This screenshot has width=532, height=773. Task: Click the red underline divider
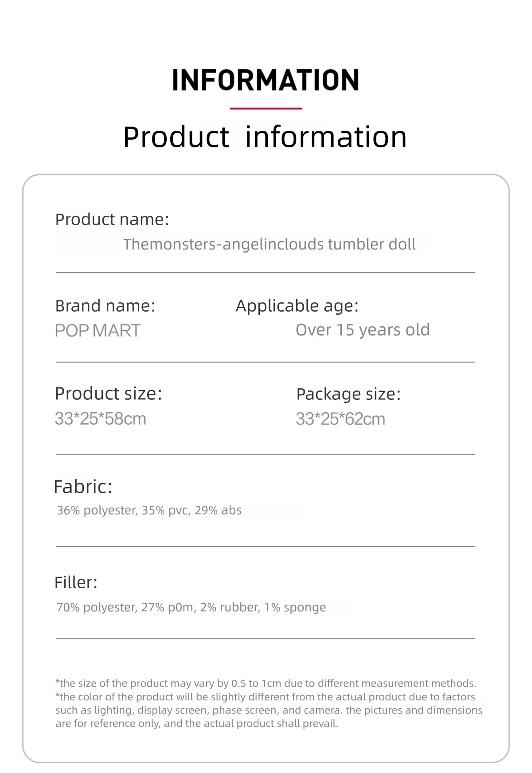click(x=266, y=108)
